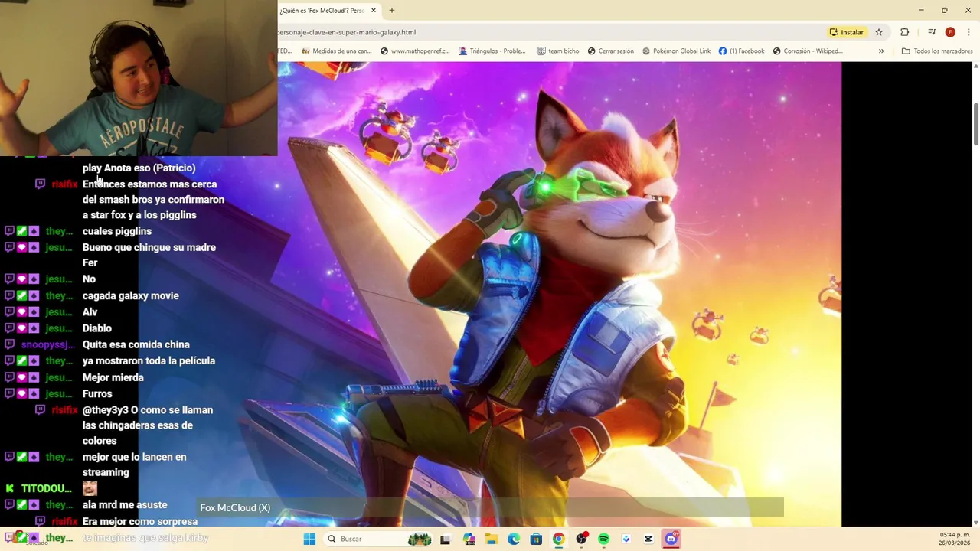Open OBS Studio from the taskbar
Screen dimensions: 980x551
point(582,539)
